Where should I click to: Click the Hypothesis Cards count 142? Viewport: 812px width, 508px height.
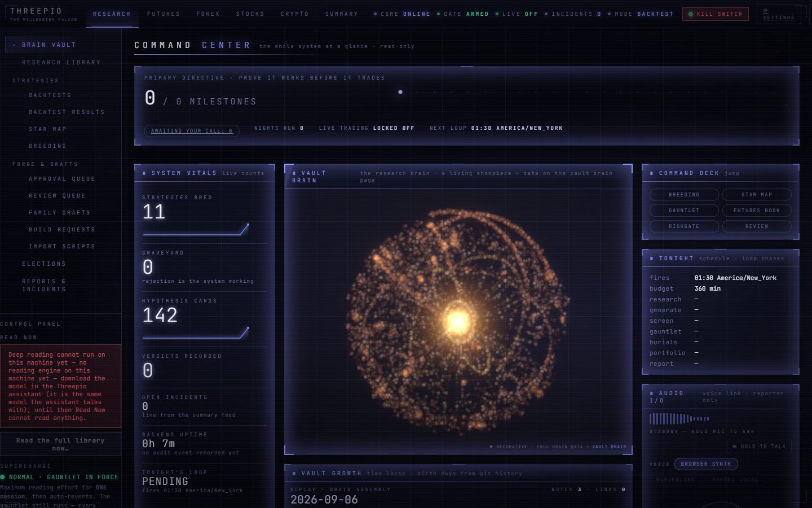[x=160, y=316]
